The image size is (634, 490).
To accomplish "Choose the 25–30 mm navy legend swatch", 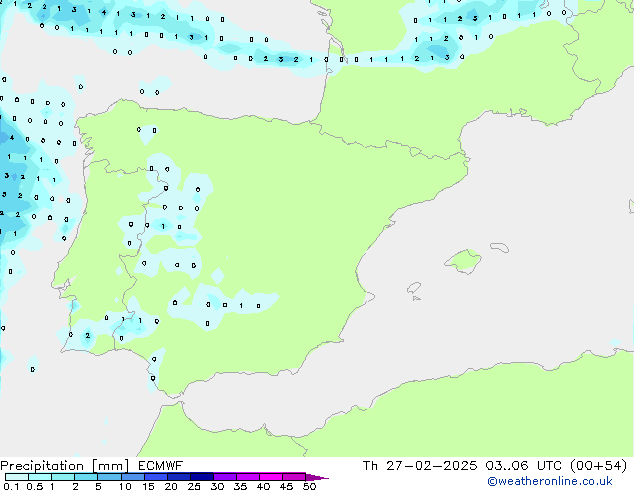I will (x=201, y=477).
